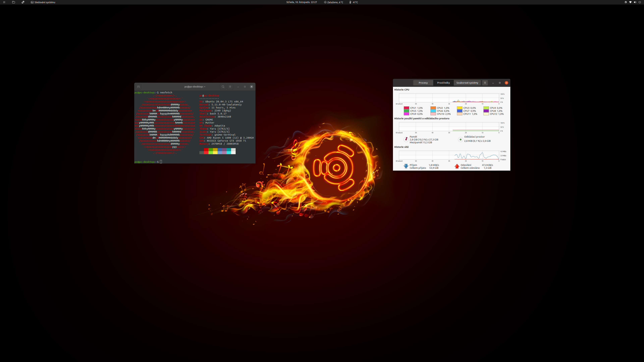The height and width of the screenshot is (362, 644).
Task: Open the clock showing Středa, 10. listopadu 22:27
Action: pyautogui.click(x=302, y=2)
